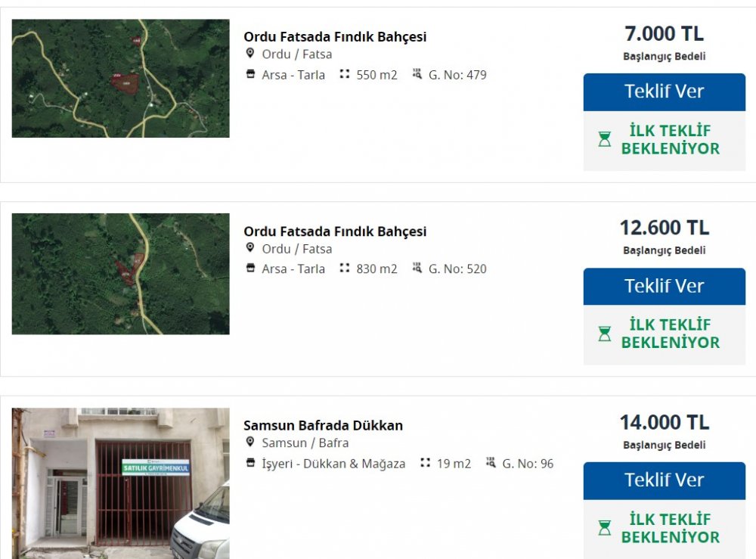The height and width of the screenshot is (559, 756).
Task: Click the hourglass icon in the first status badge
Action: click(604, 138)
